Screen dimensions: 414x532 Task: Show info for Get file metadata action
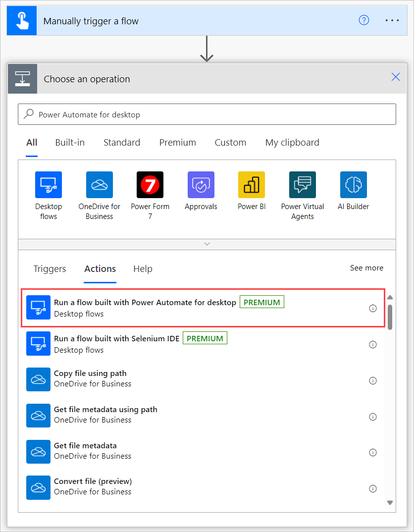pos(372,452)
